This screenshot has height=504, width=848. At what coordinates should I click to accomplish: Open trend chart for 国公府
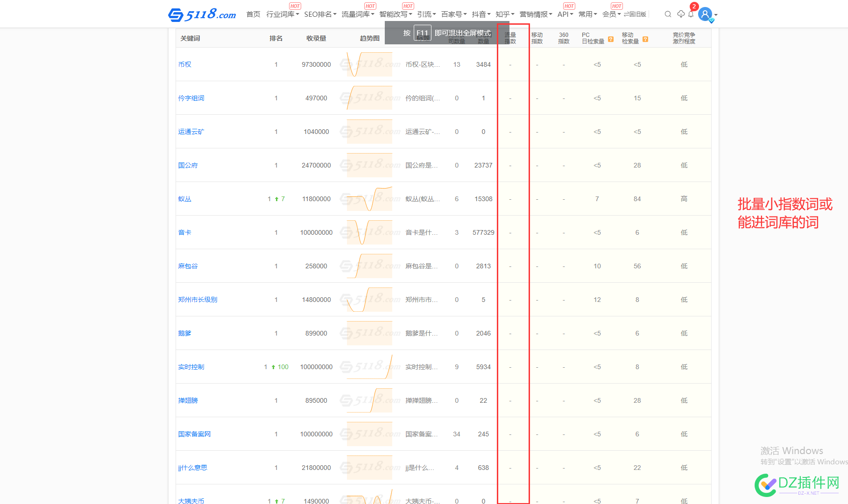click(369, 165)
